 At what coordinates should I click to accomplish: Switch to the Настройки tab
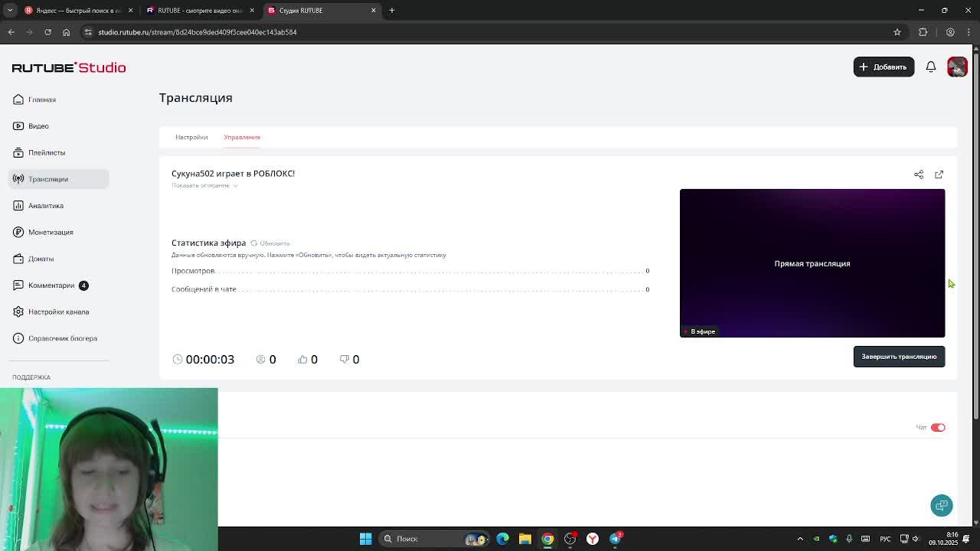click(x=191, y=137)
